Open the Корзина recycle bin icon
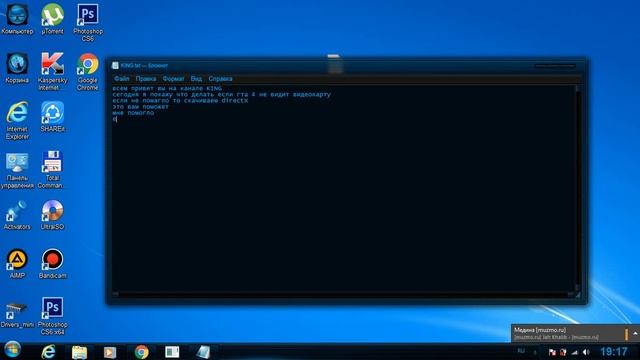 click(x=17, y=68)
